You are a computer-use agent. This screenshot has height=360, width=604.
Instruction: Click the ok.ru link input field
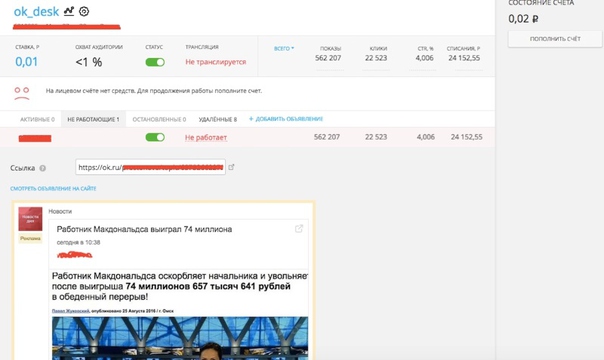pyautogui.click(x=150, y=167)
